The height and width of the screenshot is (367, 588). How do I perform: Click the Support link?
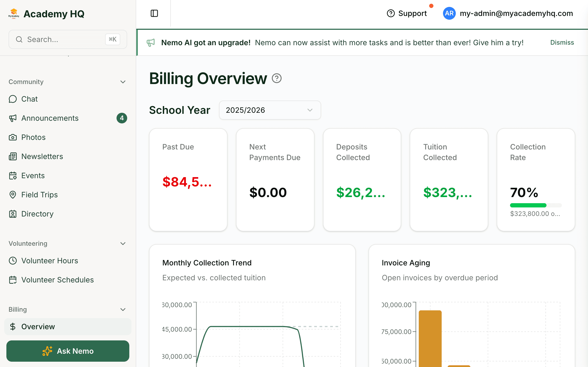[407, 13]
